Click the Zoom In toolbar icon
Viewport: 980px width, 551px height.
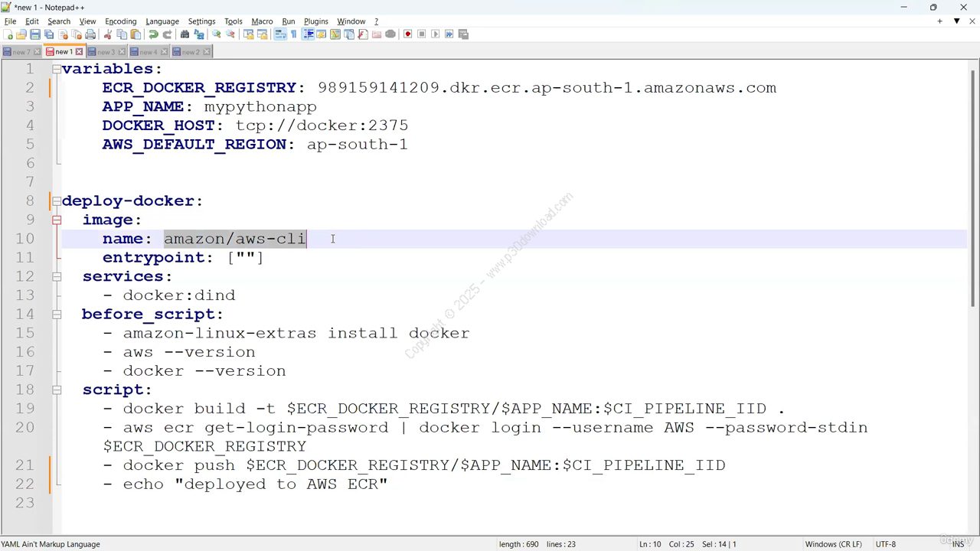(217, 34)
